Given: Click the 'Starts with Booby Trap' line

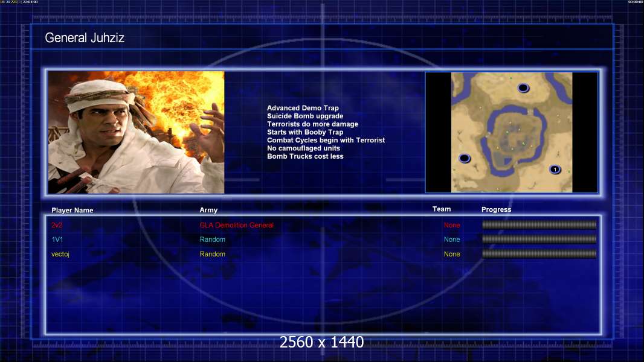Looking at the screenshot, I should click(305, 132).
